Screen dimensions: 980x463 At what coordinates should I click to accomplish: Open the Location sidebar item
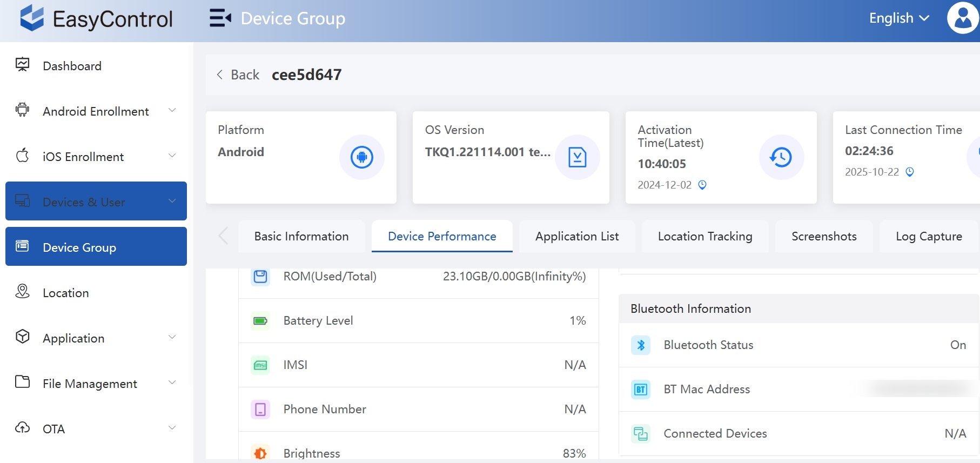point(66,293)
